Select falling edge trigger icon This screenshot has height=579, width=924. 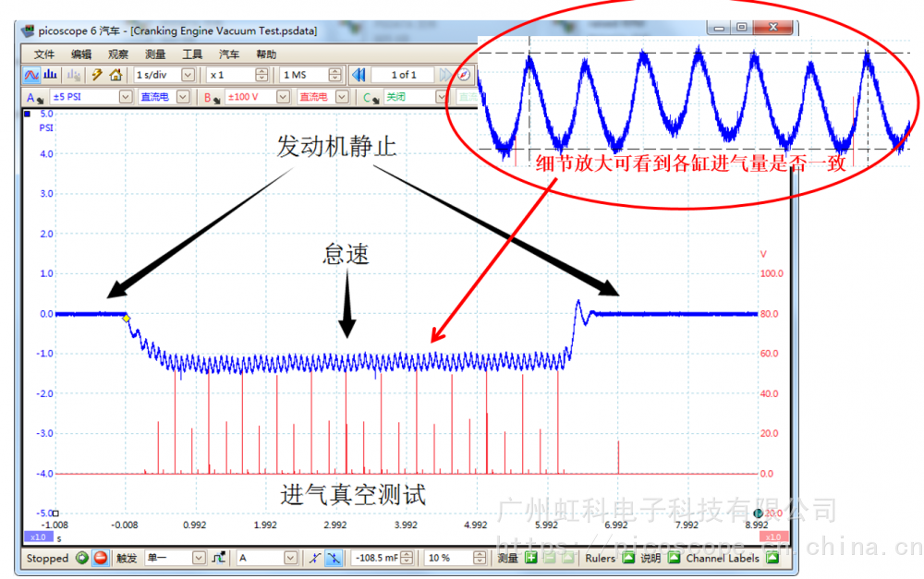[x=334, y=558]
